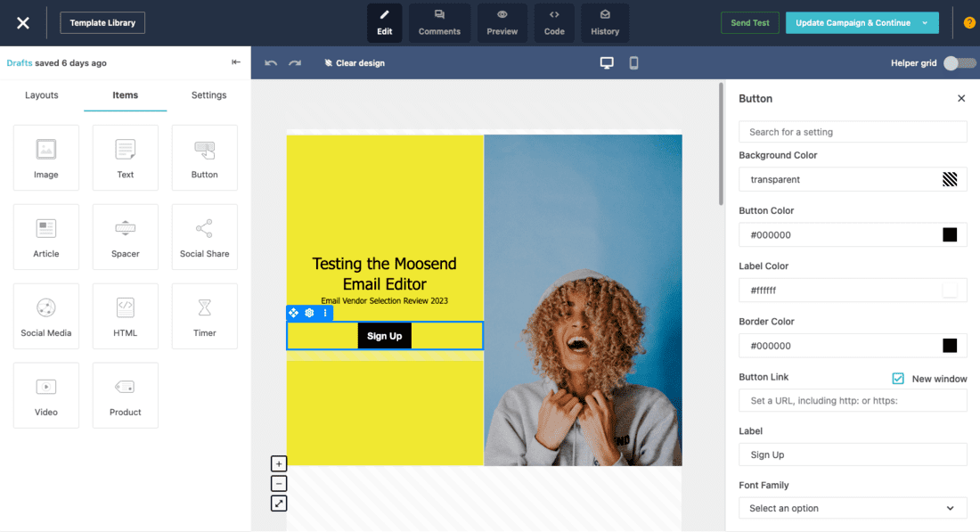This screenshot has height=532, width=980.
Task: Click the Send Test button
Action: (749, 23)
